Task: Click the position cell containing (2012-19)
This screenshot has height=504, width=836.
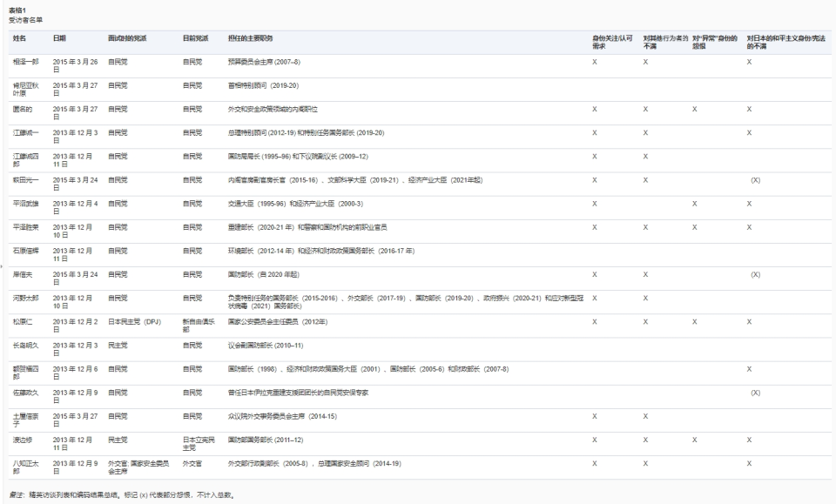Action: [306, 132]
